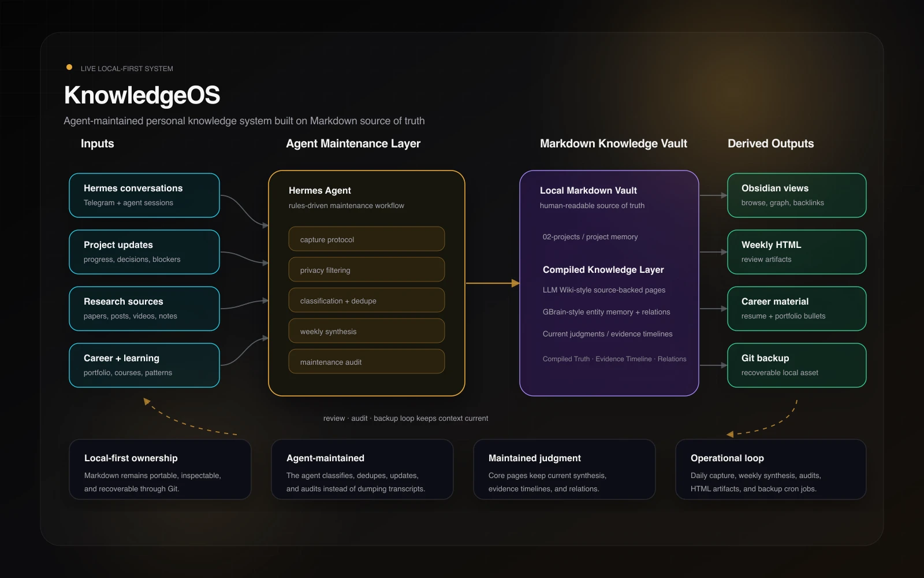This screenshot has width=924, height=578.
Task: Click the Hermes Agent heading
Action: tap(320, 190)
